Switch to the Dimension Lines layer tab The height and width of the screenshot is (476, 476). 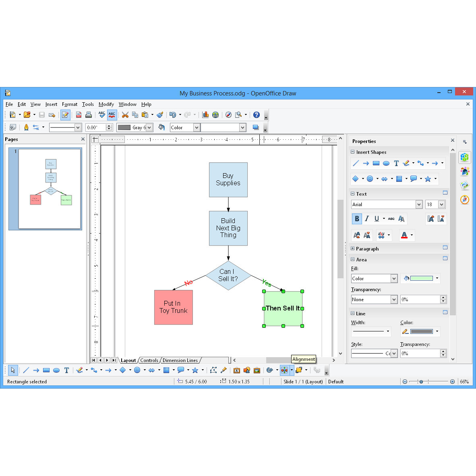(x=180, y=360)
